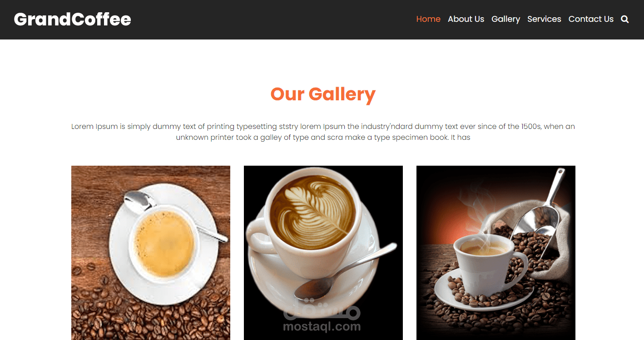Click the Lorem Ipsum description paragraph
The height and width of the screenshot is (340, 644).
click(323, 132)
